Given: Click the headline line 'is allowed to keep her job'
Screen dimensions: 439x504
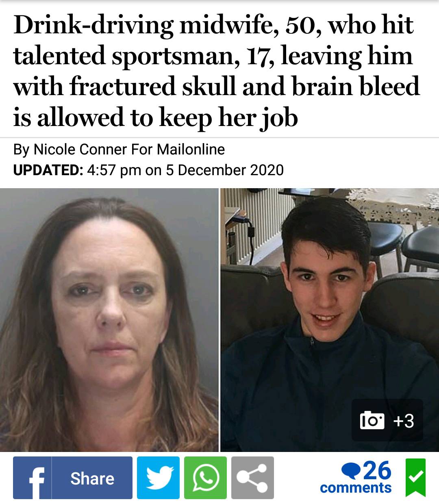Looking at the screenshot, I should click(156, 117).
